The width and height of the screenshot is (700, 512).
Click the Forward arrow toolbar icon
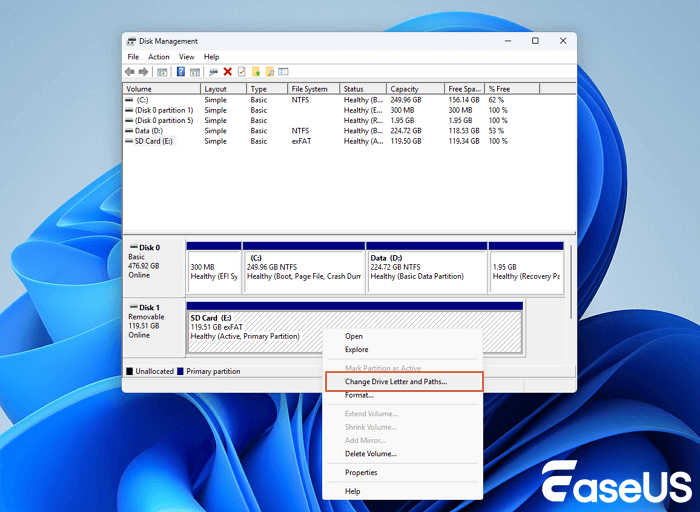tap(144, 72)
